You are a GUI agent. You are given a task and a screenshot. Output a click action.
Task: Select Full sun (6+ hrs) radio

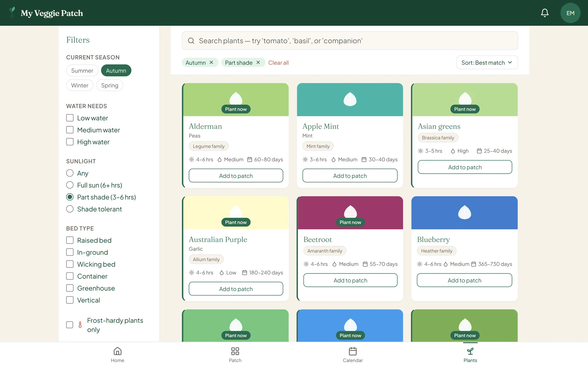coord(70,185)
